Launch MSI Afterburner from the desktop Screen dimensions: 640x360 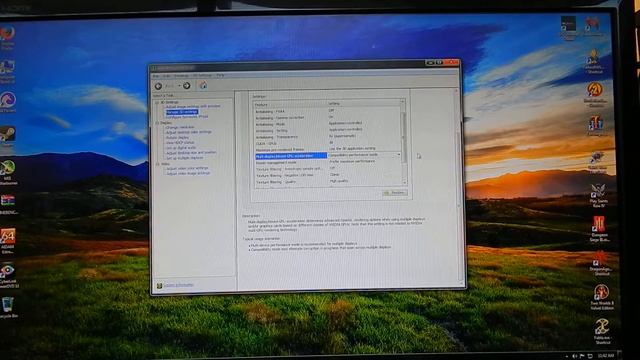(8, 171)
